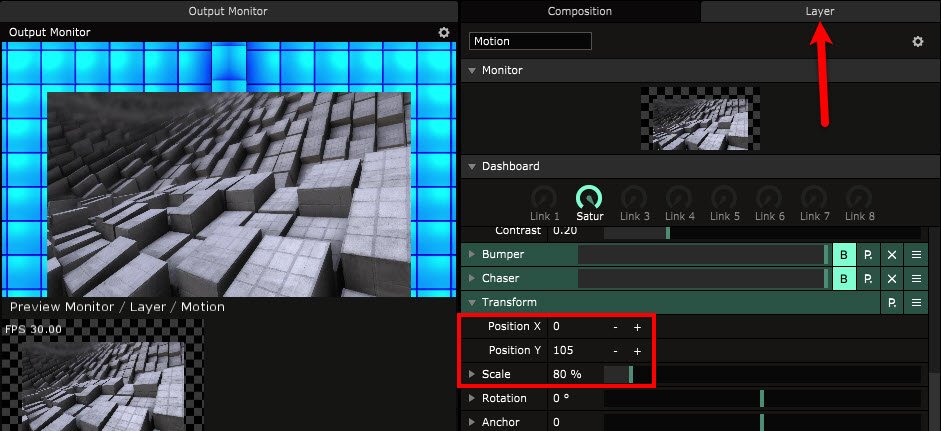The width and height of the screenshot is (941, 431).
Task: Expand the Bumper effect
Action: coord(472,255)
